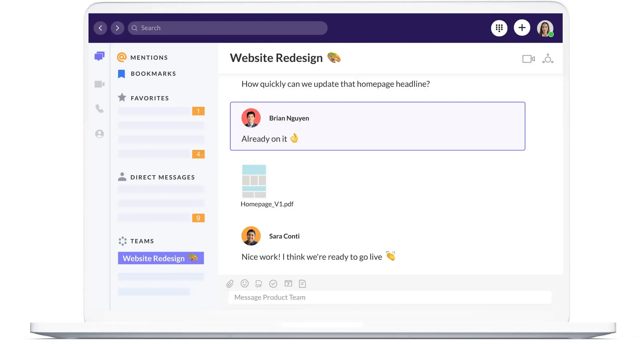644x344 pixels.
Task: Attach a file with paperclip icon
Action: point(230,284)
